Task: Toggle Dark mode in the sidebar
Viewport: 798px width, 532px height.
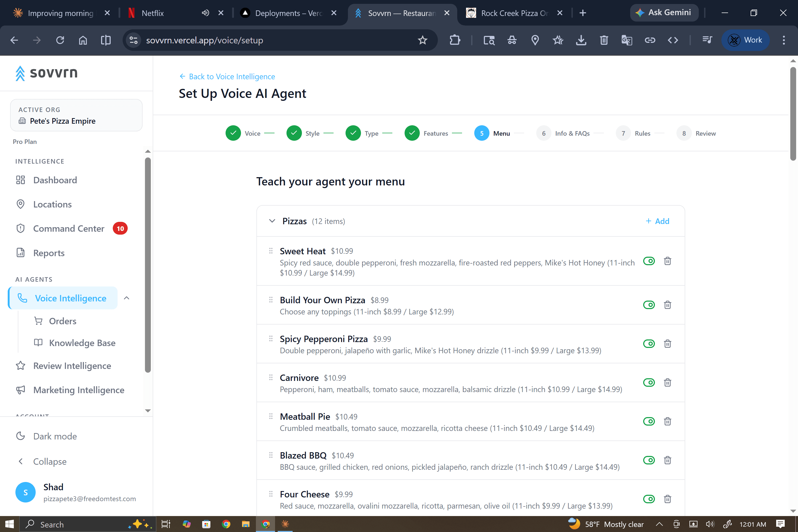Action: 55,436
